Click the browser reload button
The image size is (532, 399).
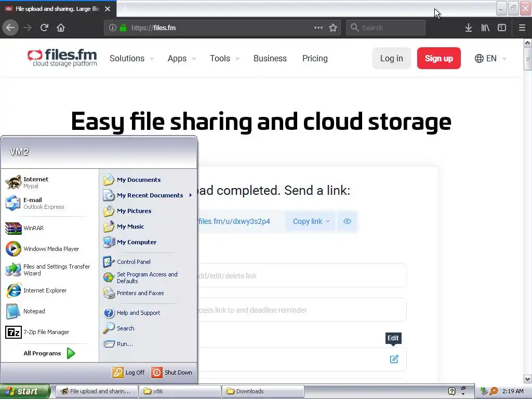tap(45, 28)
